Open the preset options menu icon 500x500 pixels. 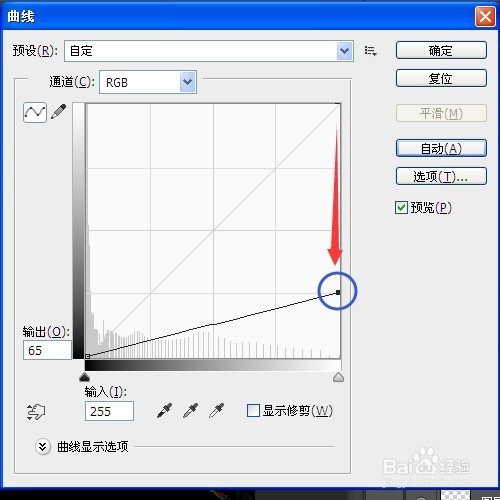point(370,51)
